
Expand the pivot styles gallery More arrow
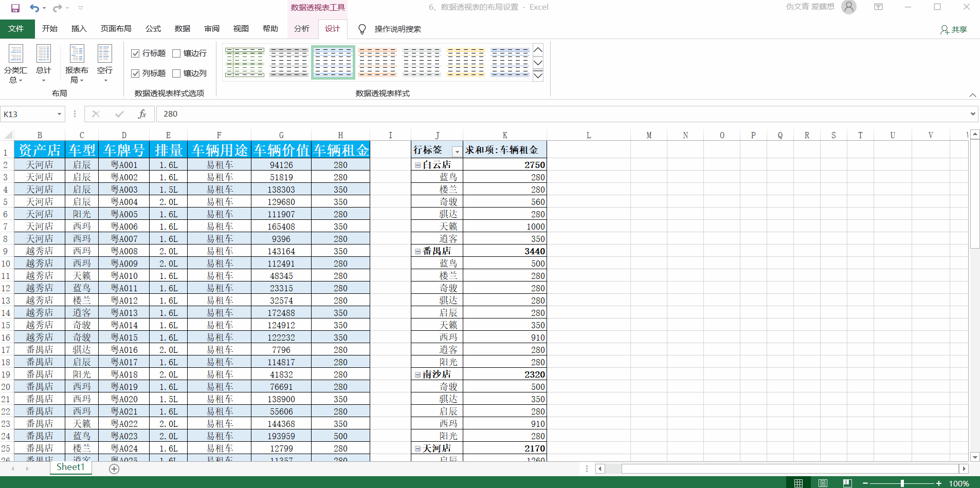coord(538,76)
